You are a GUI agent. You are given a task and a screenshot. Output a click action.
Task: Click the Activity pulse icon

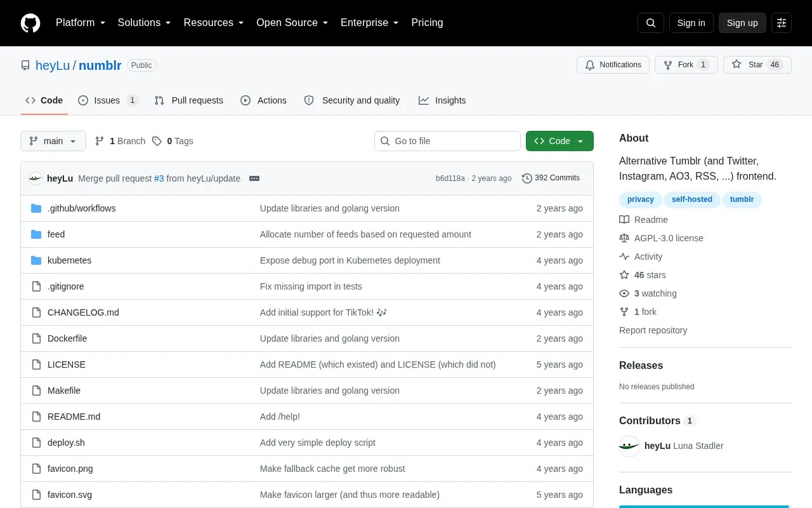pyautogui.click(x=624, y=257)
